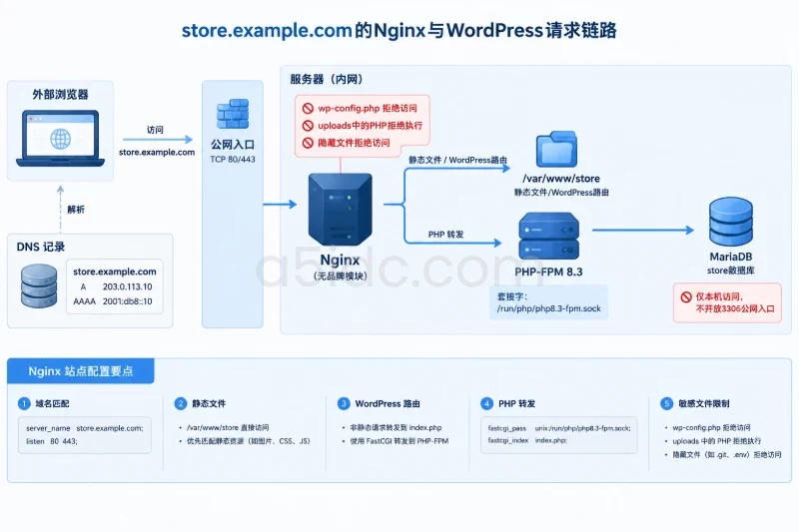Click prohibition icon beside red wp-config.php 拒绝访问
The height and width of the screenshot is (532, 799).
(x=308, y=108)
